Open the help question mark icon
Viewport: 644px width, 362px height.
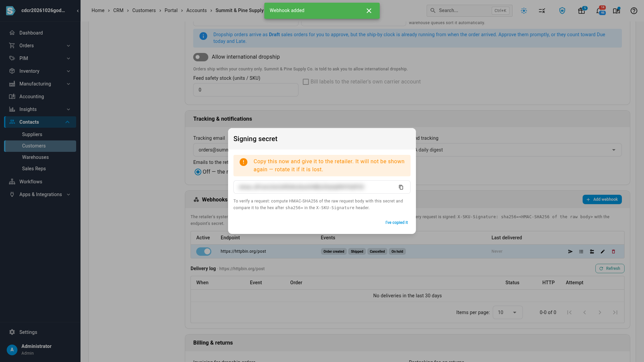(x=634, y=11)
